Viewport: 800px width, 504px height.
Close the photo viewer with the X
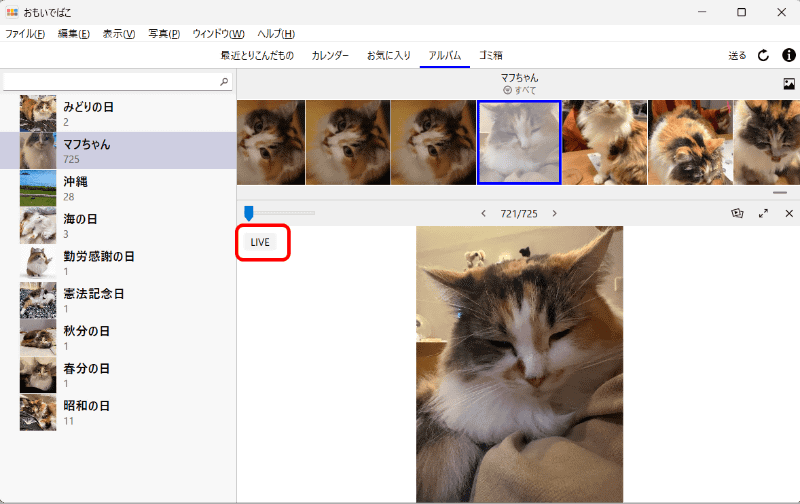pyautogui.click(x=789, y=213)
